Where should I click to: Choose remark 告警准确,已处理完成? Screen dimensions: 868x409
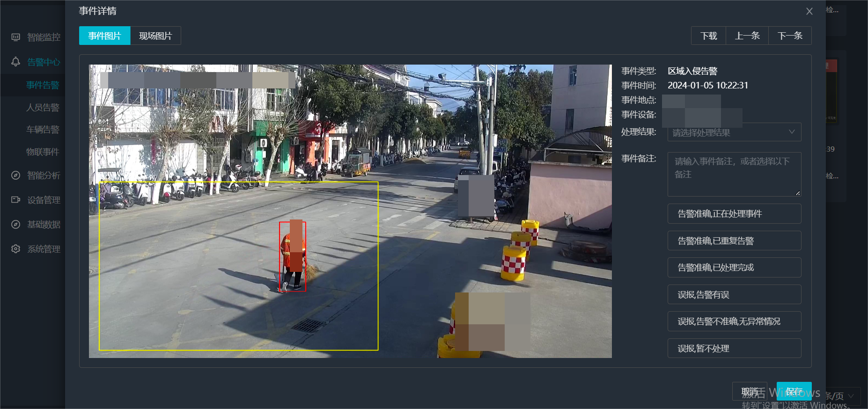pos(734,268)
